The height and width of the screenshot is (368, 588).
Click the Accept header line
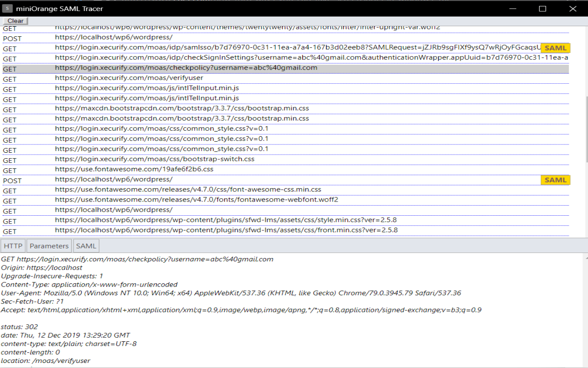pyautogui.click(x=241, y=310)
